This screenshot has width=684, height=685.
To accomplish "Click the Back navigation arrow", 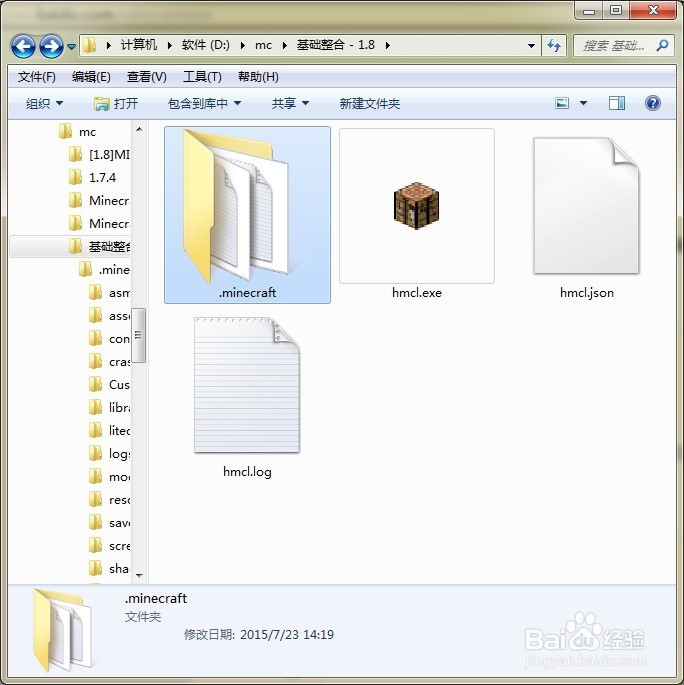I will (23, 46).
